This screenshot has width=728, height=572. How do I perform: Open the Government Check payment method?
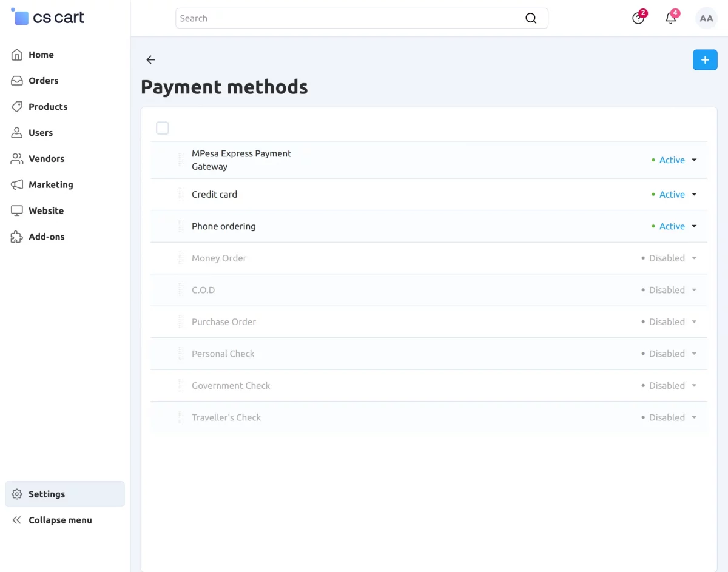(231, 386)
